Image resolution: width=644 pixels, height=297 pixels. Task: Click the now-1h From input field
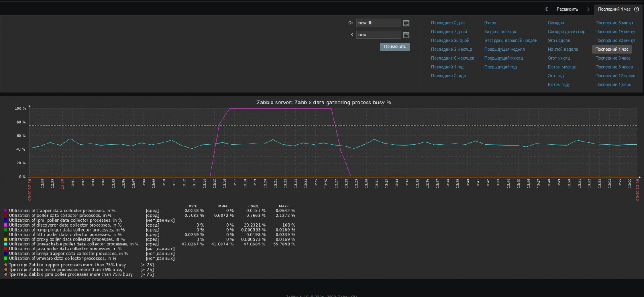(x=379, y=23)
